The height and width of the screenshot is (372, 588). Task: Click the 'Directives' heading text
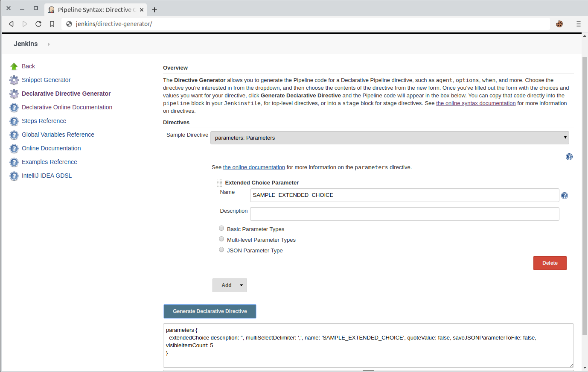tap(176, 123)
